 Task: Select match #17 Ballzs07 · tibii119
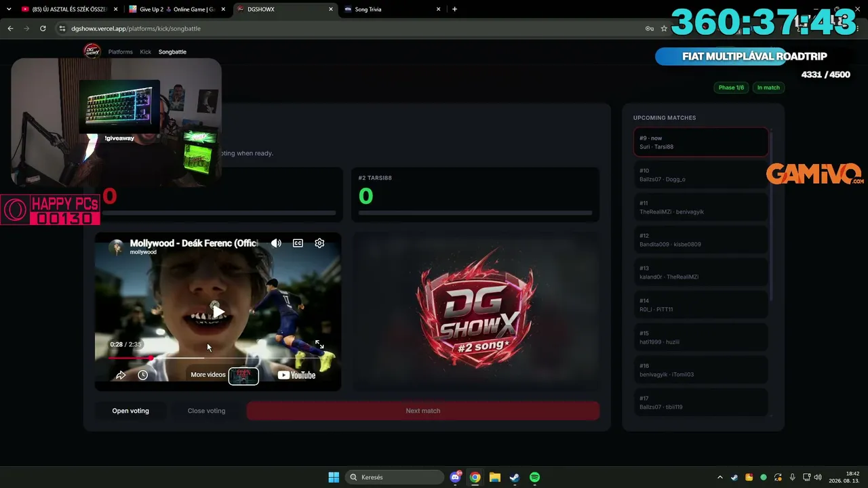coord(701,403)
